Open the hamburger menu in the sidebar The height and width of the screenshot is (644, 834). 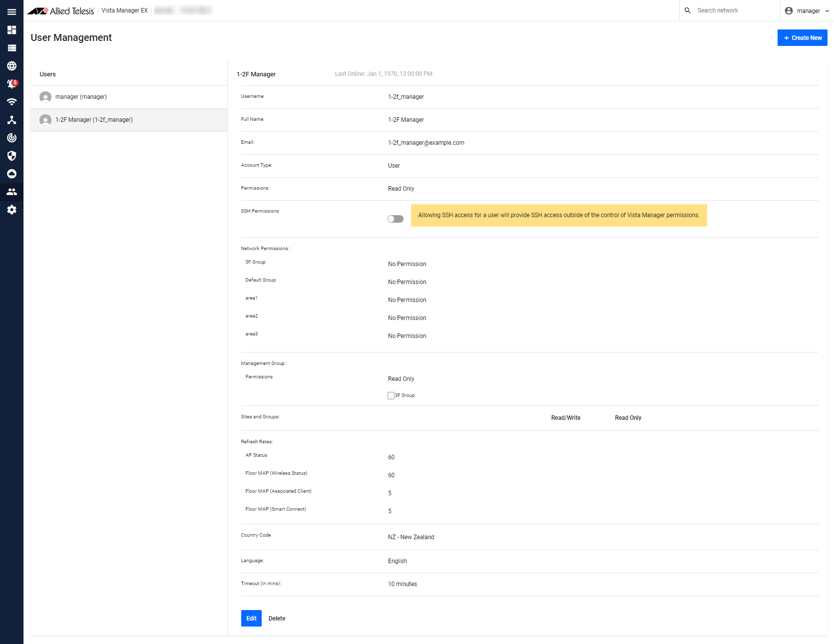click(x=11, y=11)
